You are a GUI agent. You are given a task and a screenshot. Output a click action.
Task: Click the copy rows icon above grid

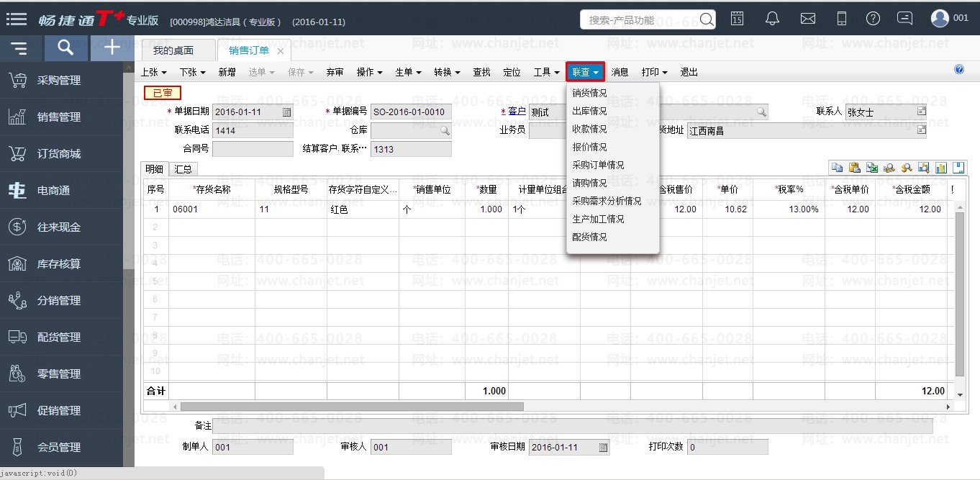(x=837, y=168)
